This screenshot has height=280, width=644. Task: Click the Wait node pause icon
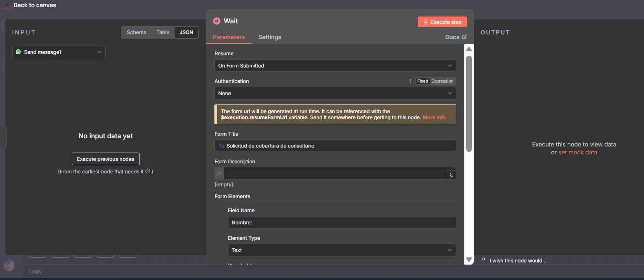(x=217, y=21)
